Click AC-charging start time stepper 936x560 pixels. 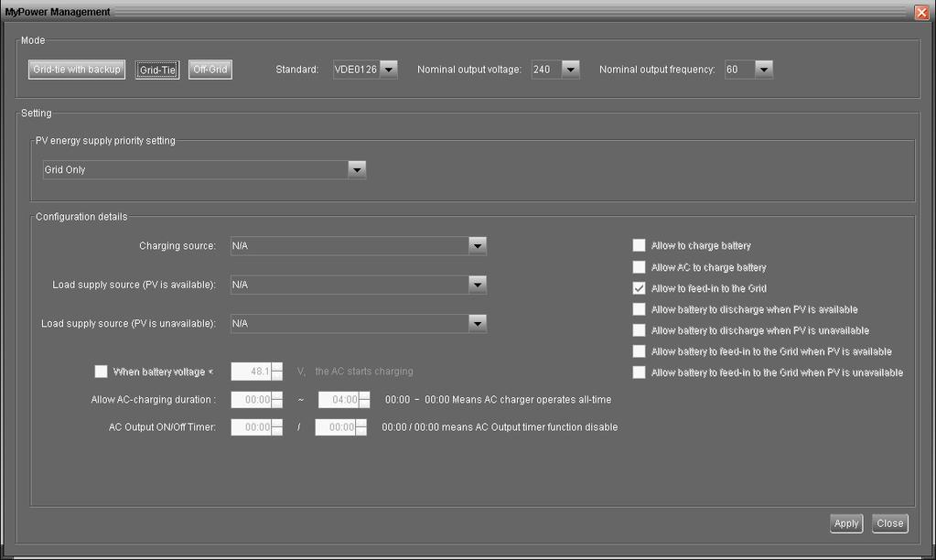[277, 399]
